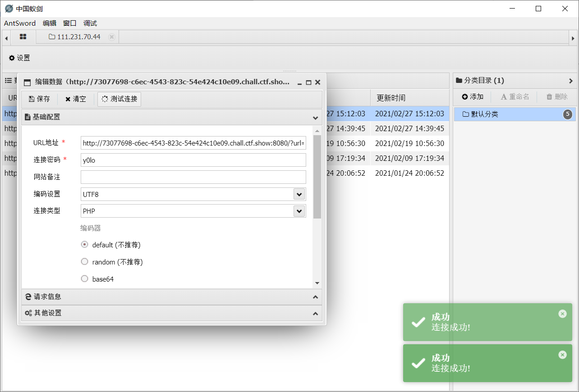Click the 分类目录 (1) panel header
The width and height of the screenshot is (579, 392).
pos(515,81)
